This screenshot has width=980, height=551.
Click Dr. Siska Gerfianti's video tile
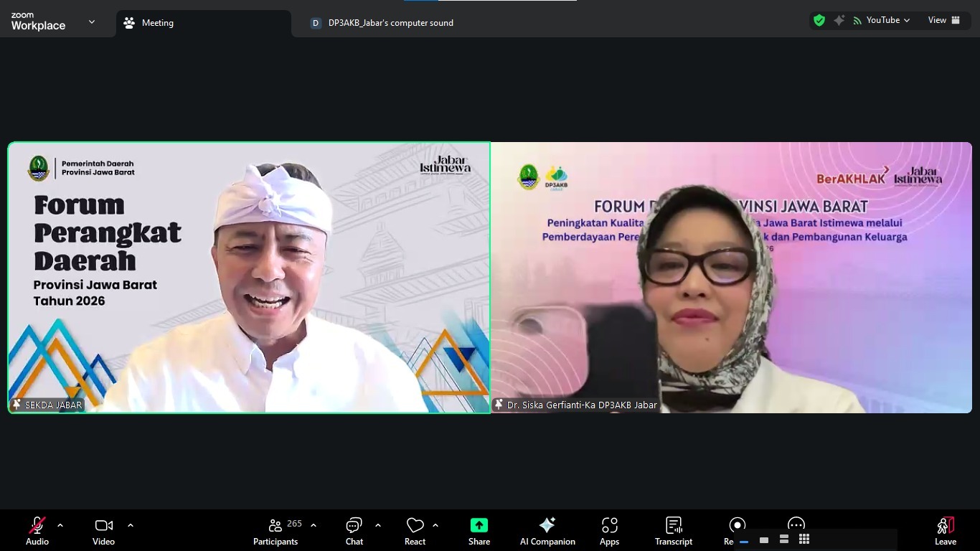coord(731,277)
